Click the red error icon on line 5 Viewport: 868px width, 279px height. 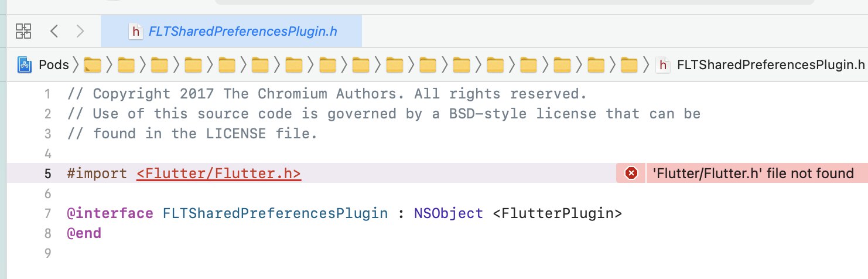[x=631, y=173]
